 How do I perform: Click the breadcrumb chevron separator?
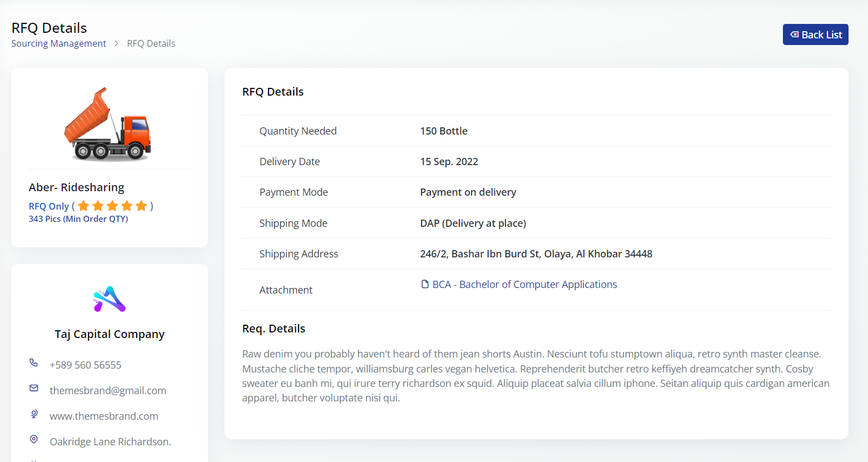pyautogui.click(x=116, y=43)
